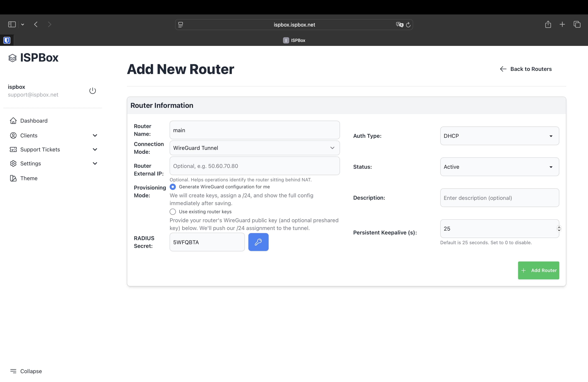Open the Theme sidebar item

(29, 178)
